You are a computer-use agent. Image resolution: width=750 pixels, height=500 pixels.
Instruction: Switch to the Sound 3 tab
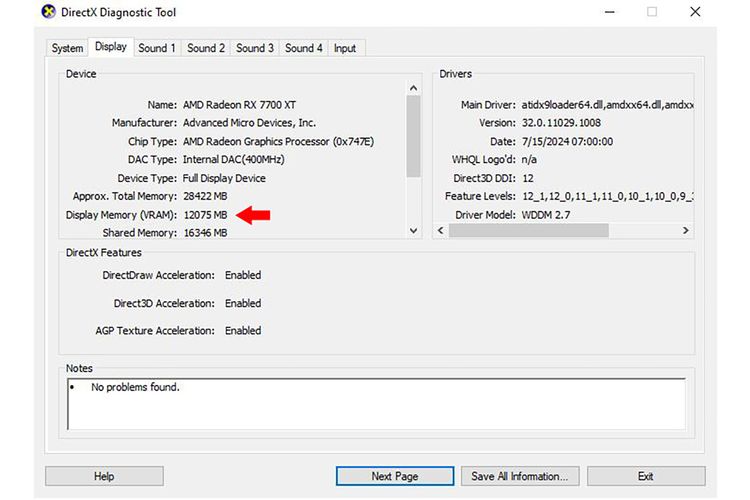(x=255, y=48)
